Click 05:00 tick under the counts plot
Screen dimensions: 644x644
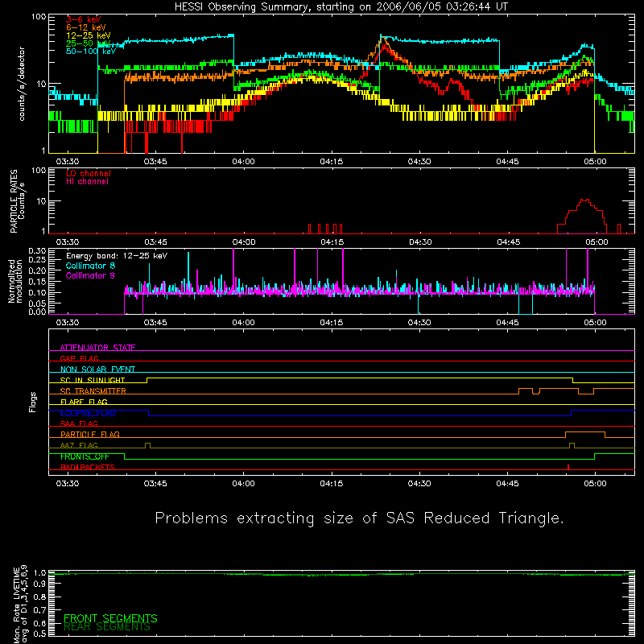(595, 162)
